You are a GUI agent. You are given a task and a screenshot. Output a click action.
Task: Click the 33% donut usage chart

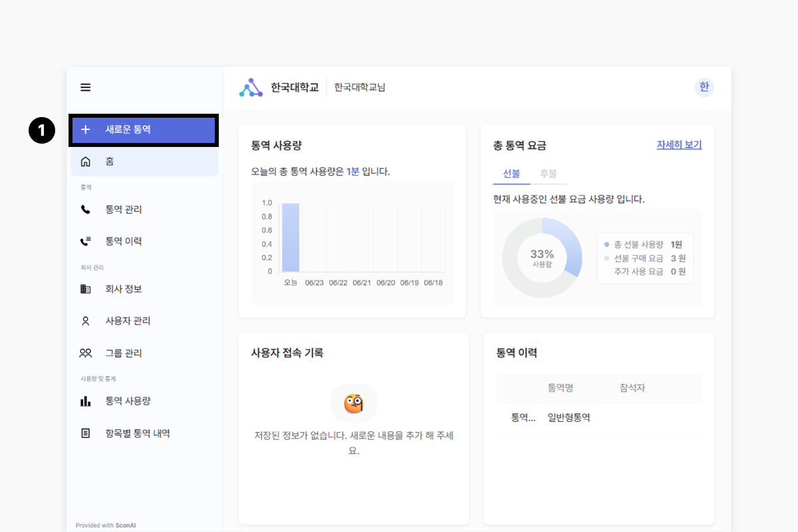[542, 258]
